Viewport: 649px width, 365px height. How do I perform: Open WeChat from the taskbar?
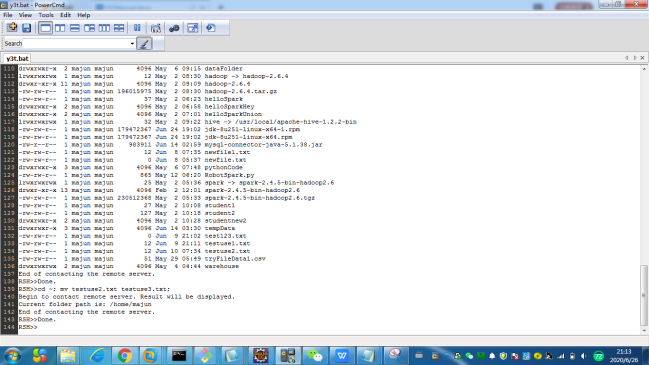[x=315, y=355]
